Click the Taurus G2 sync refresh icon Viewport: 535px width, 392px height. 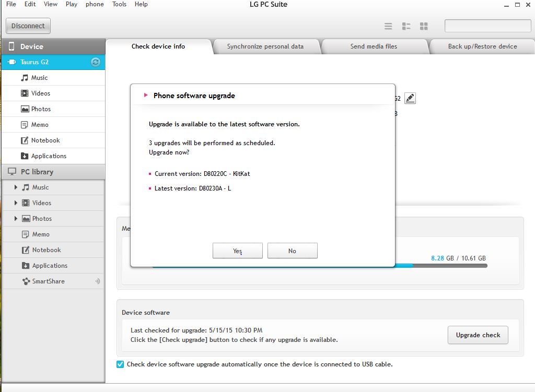[x=96, y=62]
